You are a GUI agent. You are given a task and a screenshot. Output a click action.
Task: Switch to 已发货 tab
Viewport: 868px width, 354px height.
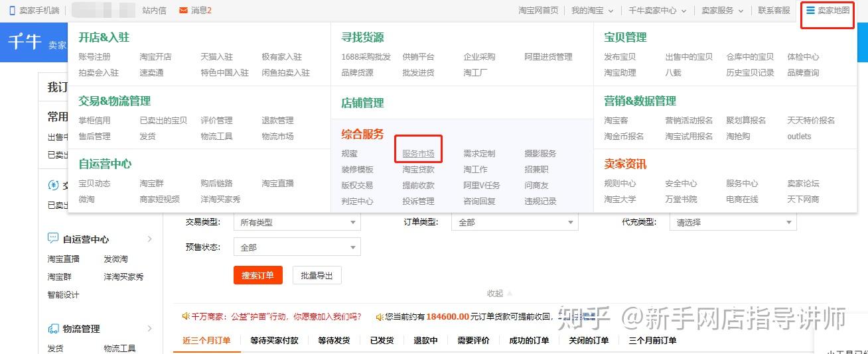(x=382, y=341)
